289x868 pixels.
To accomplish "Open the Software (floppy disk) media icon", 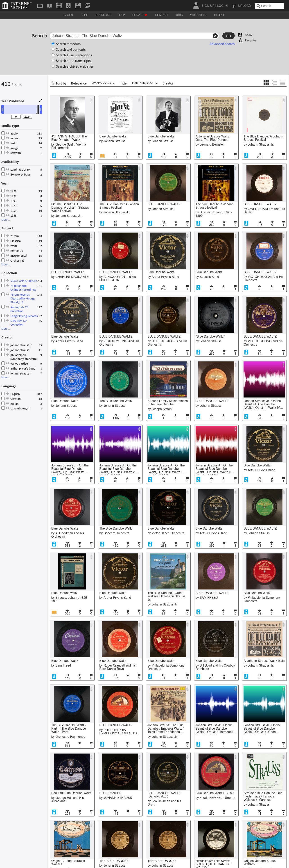I will click(78, 5).
